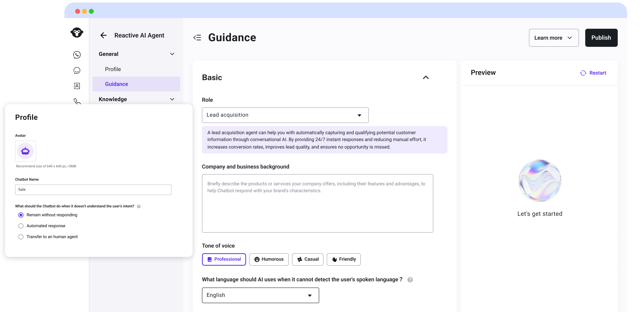The image size is (644, 312).
Task: Open Profile in the General menu
Action: pos(113,69)
